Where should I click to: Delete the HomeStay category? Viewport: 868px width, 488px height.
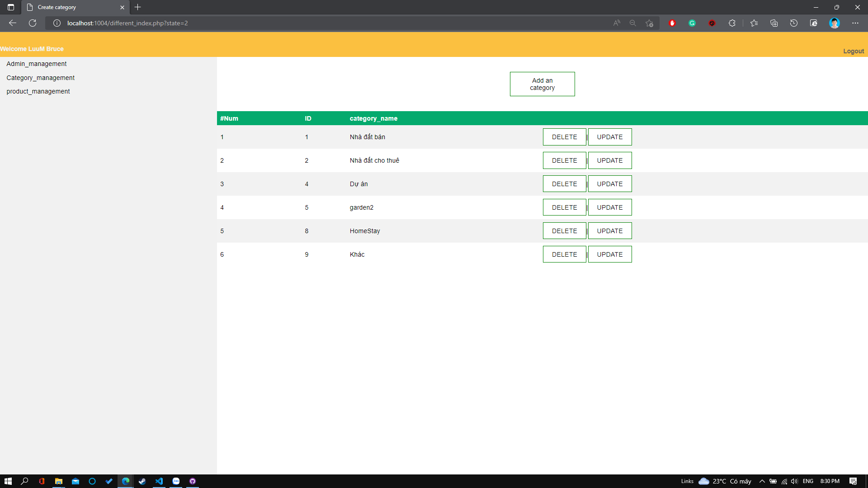click(x=564, y=230)
